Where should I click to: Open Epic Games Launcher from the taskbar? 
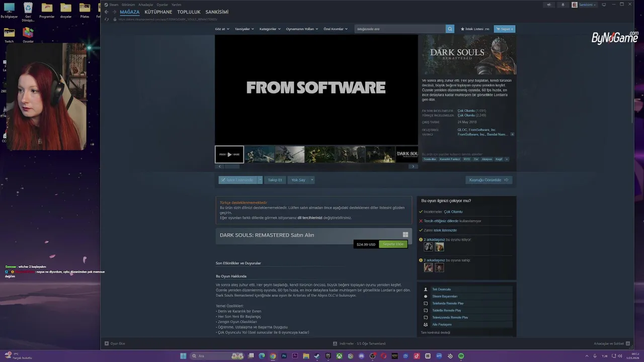(x=328, y=356)
